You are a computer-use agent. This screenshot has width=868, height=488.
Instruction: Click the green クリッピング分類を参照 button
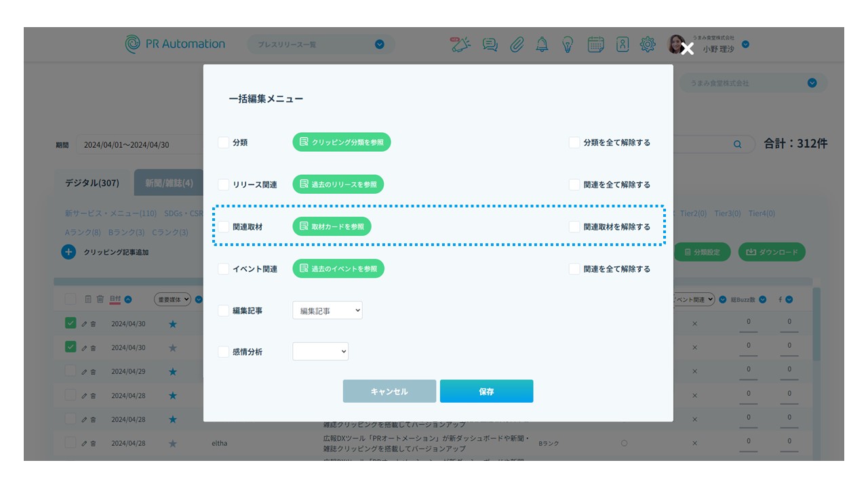342,142
